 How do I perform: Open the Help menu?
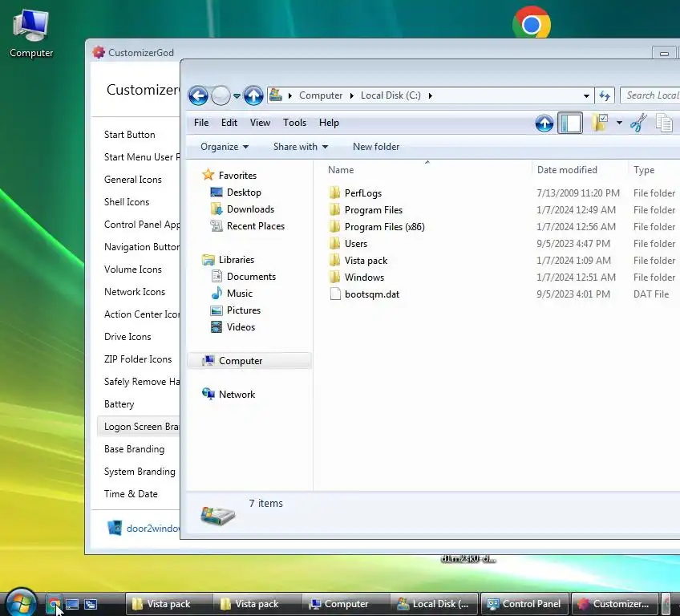[x=329, y=123]
